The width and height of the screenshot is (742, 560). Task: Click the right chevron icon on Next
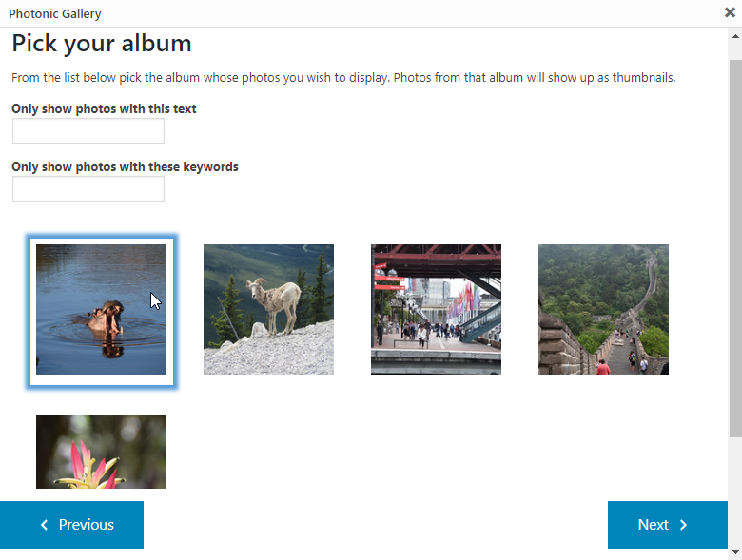tap(684, 525)
